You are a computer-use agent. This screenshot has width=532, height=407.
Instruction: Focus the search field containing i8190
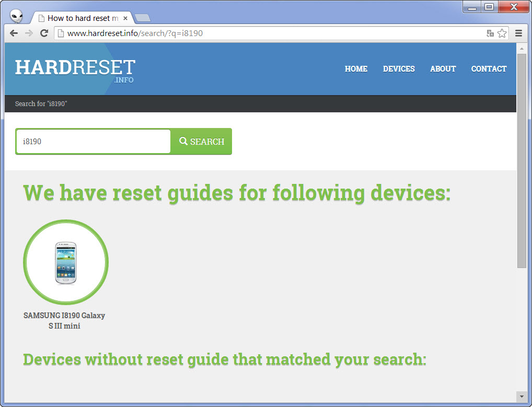pyautogui.click(x=94, y=142)
